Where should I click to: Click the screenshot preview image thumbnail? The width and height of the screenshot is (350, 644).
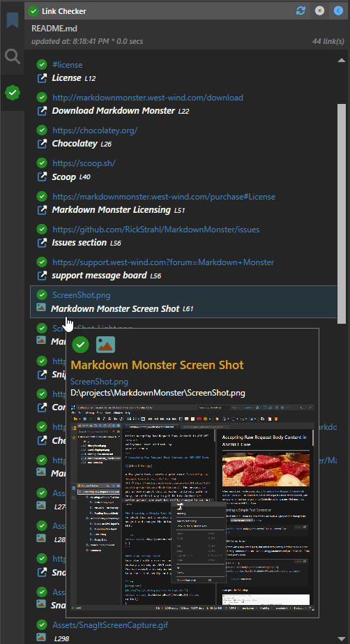point(192,507)
